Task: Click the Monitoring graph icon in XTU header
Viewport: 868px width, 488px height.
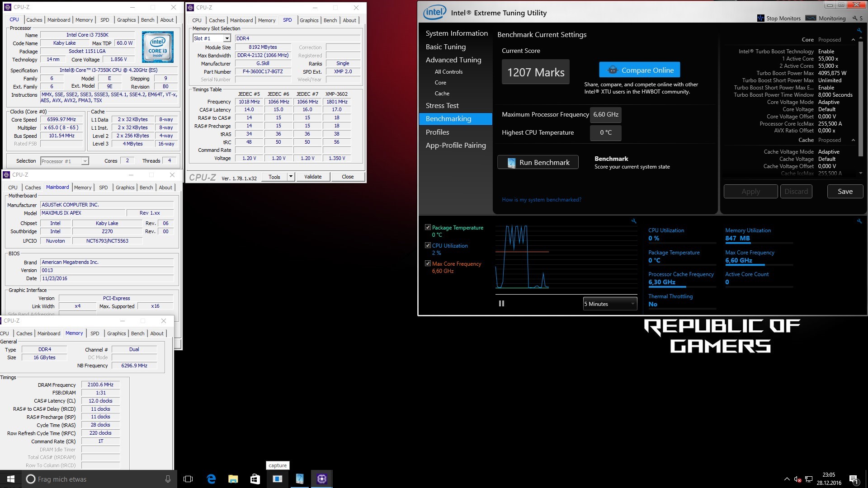Action: [x=811, y=18]
